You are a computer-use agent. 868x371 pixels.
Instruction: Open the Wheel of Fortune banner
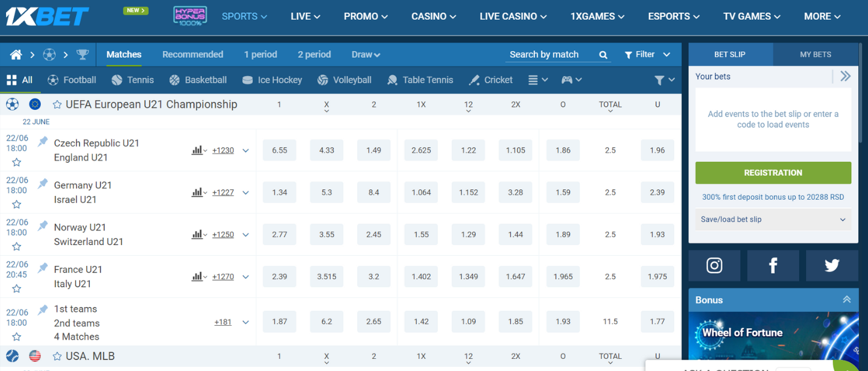pyautogui.click(x=773, y=335)
